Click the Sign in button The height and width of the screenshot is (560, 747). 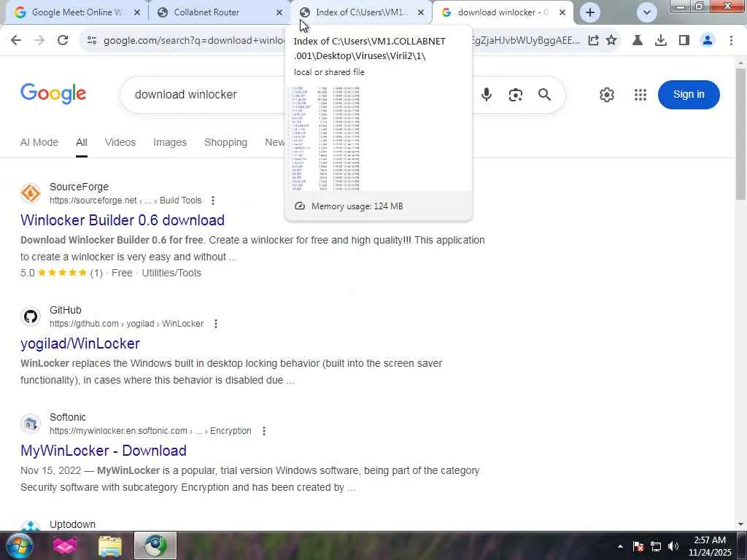point(689,94)
